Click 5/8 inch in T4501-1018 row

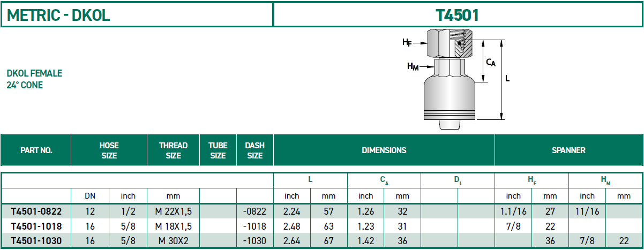tap(128, 226)
